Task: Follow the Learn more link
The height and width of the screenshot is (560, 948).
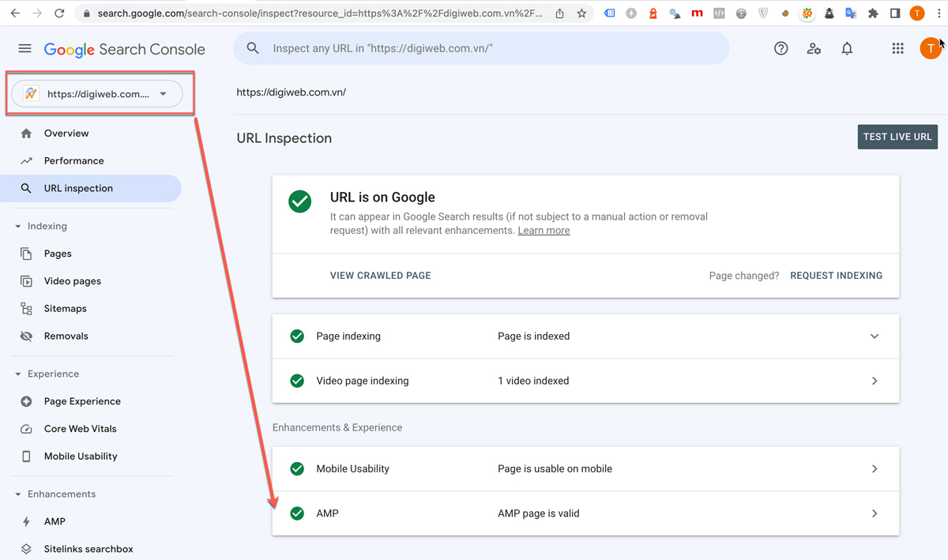Action: pos(544,231)
